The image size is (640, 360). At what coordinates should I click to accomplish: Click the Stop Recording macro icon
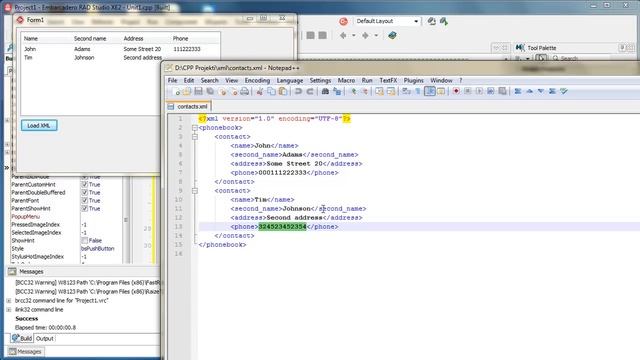pyautogui.click(x=468, y=92)
